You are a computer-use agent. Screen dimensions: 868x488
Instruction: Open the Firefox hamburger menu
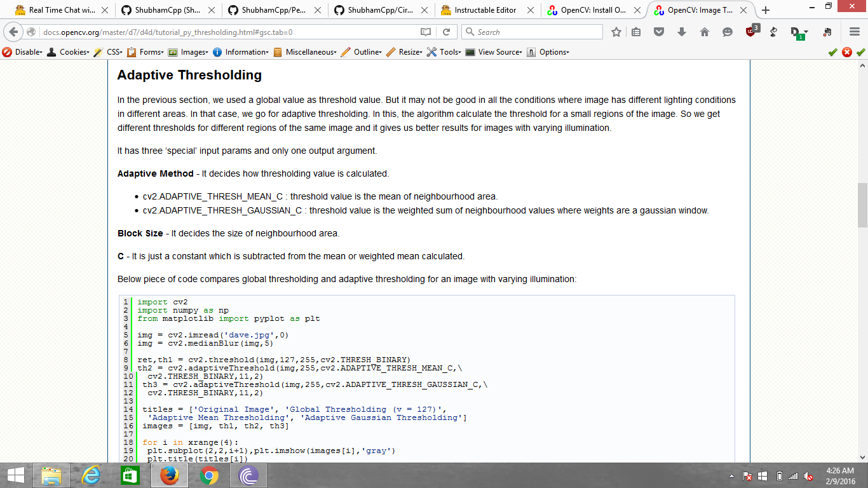click(x=853, y=31)
